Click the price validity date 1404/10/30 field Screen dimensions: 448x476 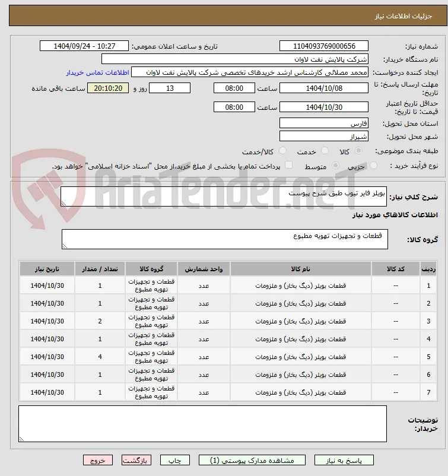324,107
